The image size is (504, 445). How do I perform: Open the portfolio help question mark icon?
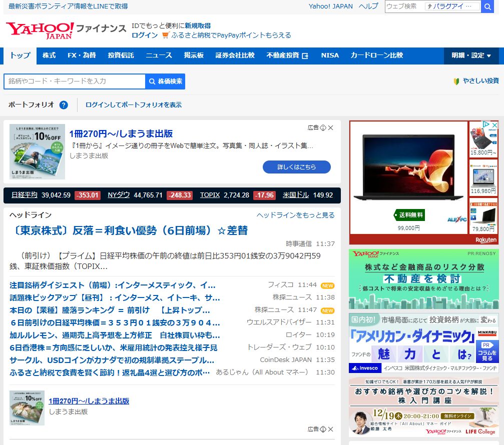63,105
